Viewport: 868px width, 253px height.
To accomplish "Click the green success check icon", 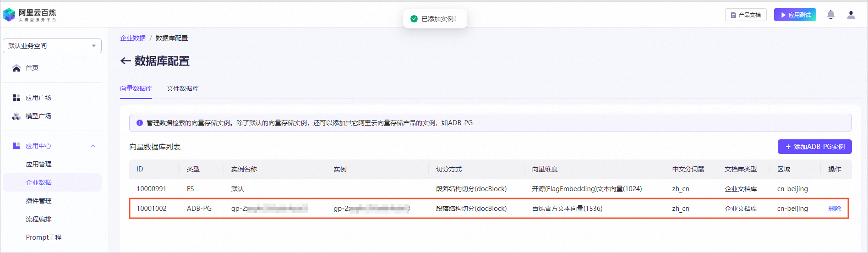I will click(x=414, y=19).
